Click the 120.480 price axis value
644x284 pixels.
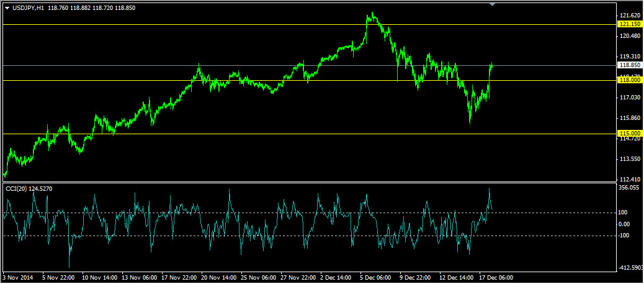(x=630, y=36)
